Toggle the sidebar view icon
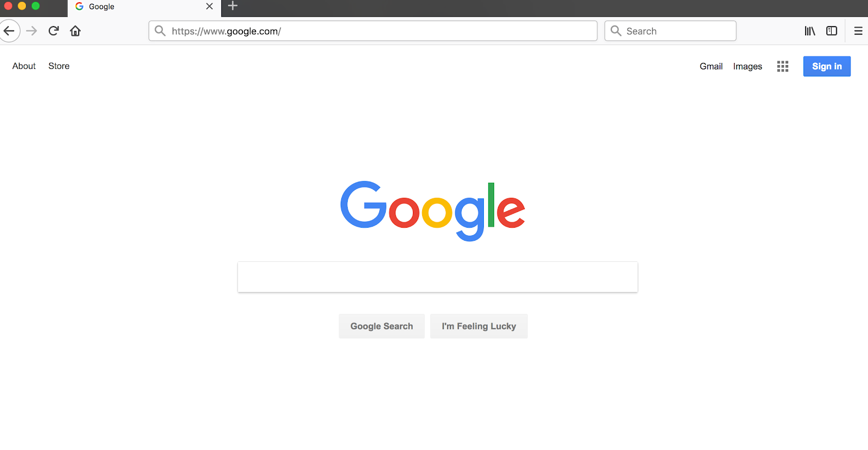Viewport: 868px width, 450px height. point(832,31)
